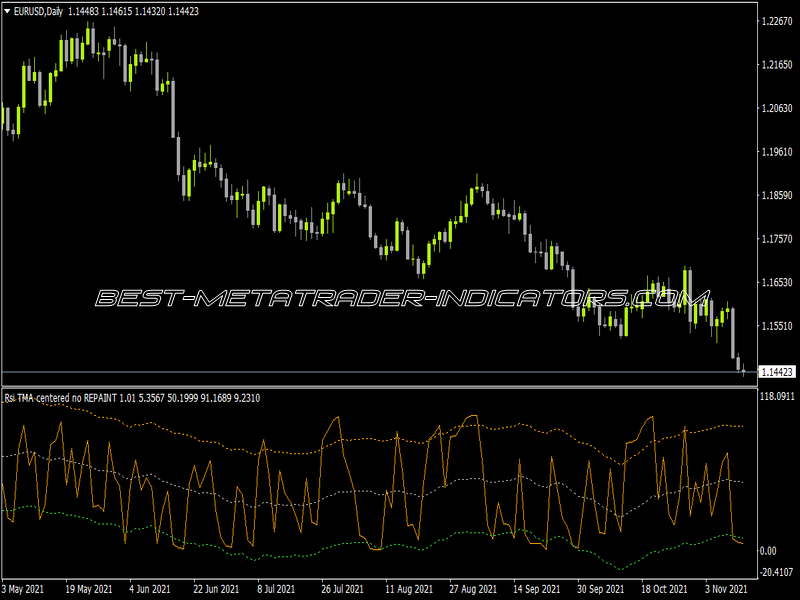
Task: Click price level 1.21650 on the scale
Action: tap(777, 64)
